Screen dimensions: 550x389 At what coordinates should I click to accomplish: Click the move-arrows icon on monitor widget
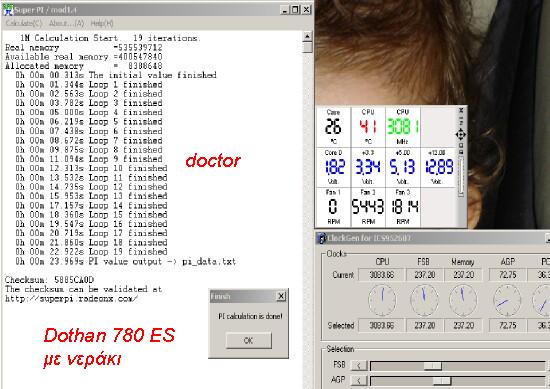click(x=461, y=134)
